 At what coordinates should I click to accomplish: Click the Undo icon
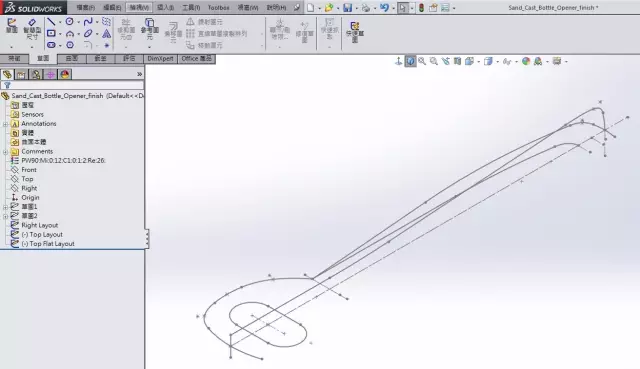tap(384, 7)
